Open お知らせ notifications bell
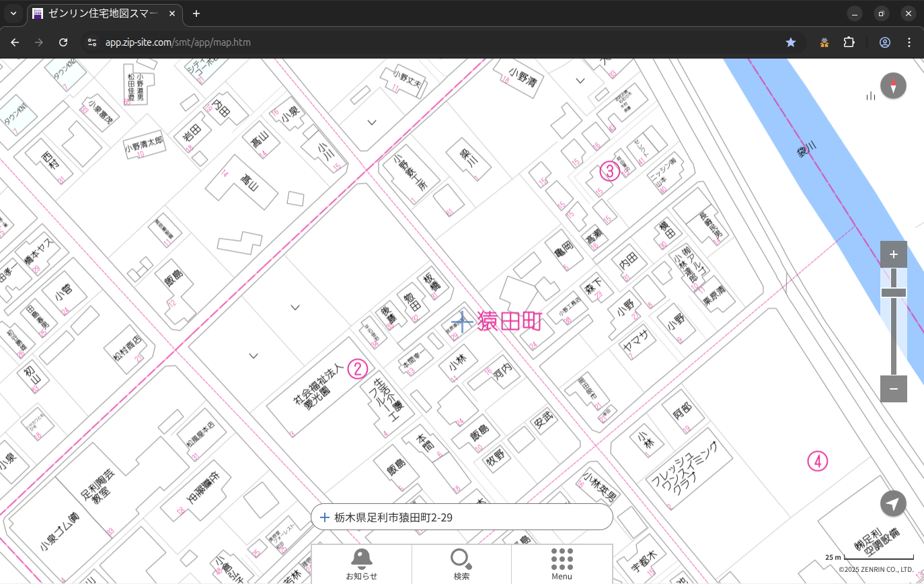 [x=361, y=564]
